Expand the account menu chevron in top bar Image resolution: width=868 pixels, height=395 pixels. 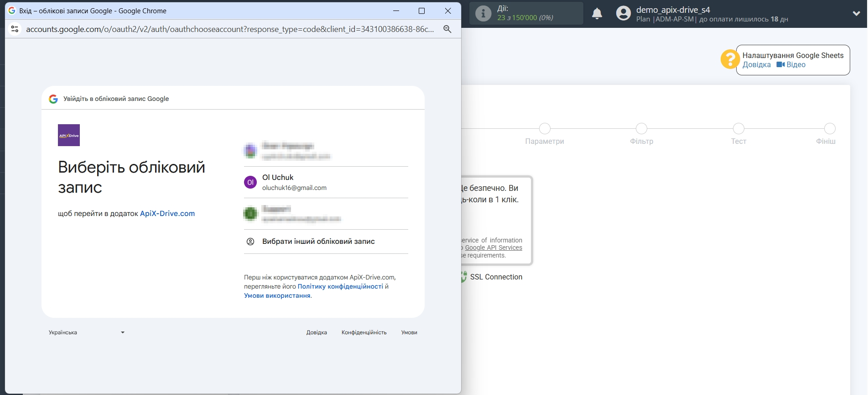[x=856, y=13]
